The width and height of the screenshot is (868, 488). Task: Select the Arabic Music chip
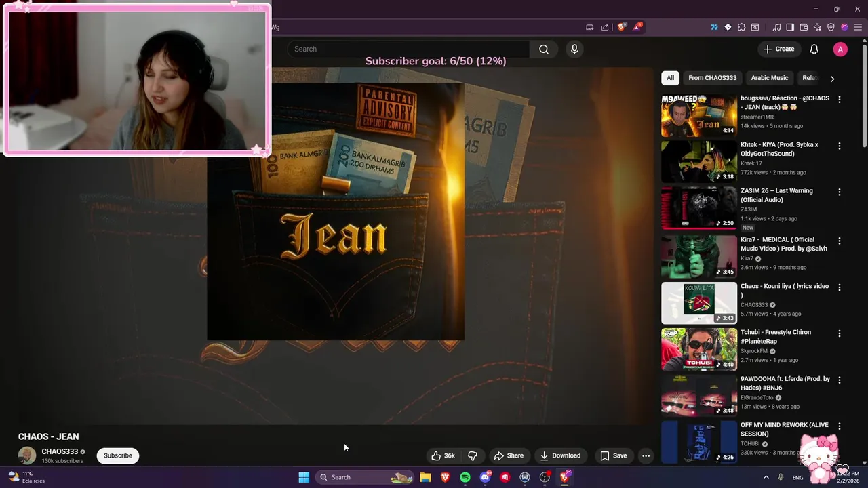click(x=769, y=78)
